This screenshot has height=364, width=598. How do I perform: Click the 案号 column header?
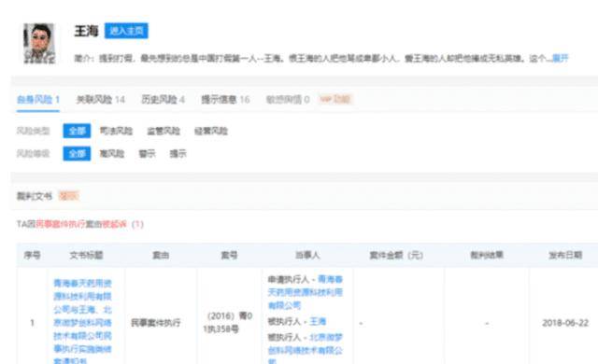tap(229, 255)
